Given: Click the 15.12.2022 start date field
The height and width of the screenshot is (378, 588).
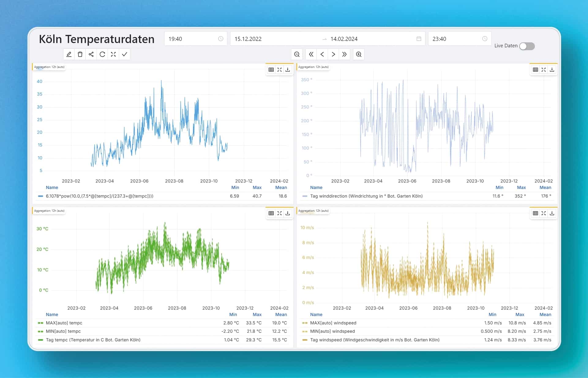Looking at the screenshot, I should (x=248, y=39).
